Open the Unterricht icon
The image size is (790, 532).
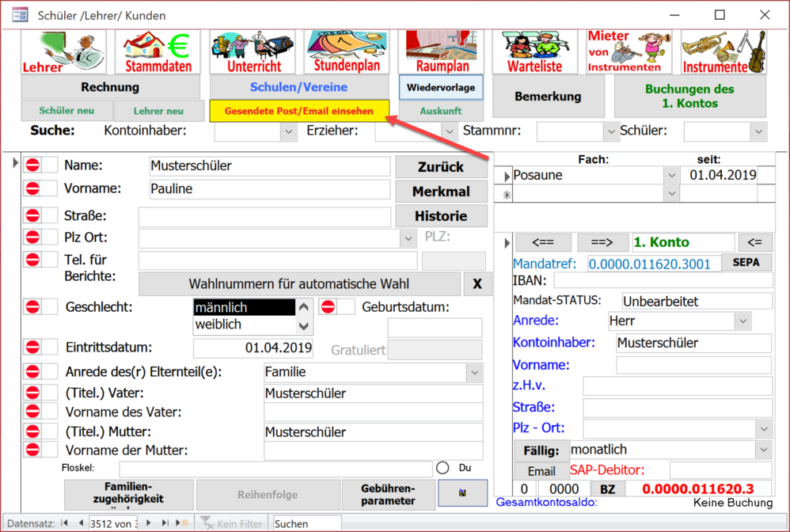click(252, 52)
